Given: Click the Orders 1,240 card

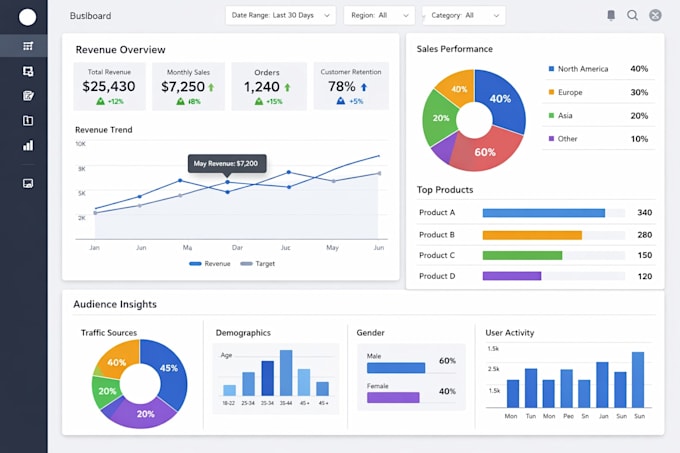Looking at the screenshot, I should (269, 86).
